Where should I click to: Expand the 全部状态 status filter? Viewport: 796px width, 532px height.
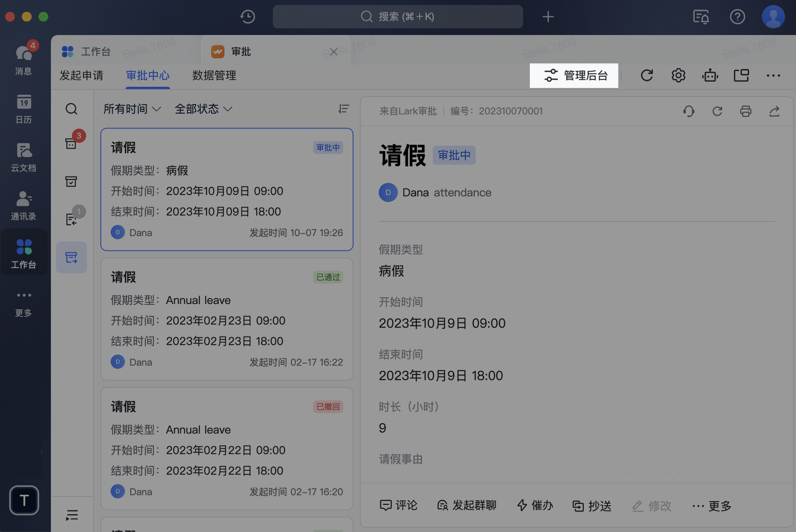pos(203,109)
